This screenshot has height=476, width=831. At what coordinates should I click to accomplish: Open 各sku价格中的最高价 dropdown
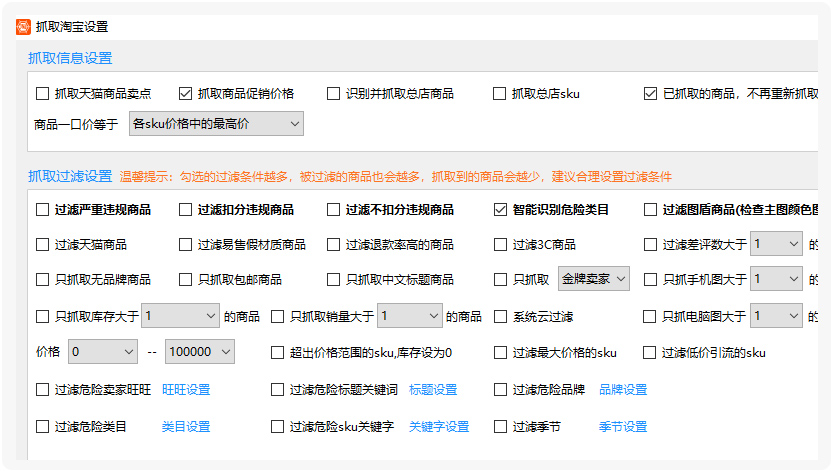(x=216, y=124)
